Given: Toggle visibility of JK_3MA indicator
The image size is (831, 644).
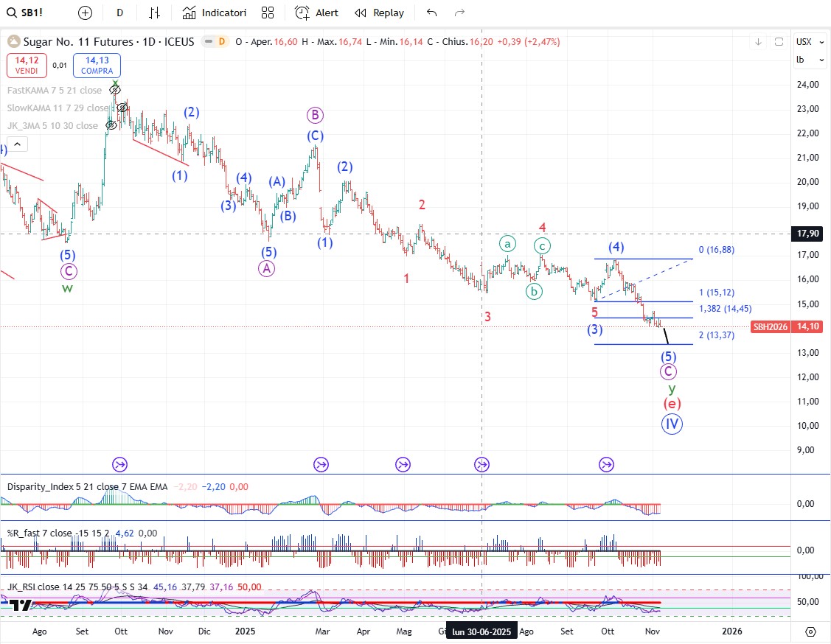Looking at the screenshot, I should point(112,125).
